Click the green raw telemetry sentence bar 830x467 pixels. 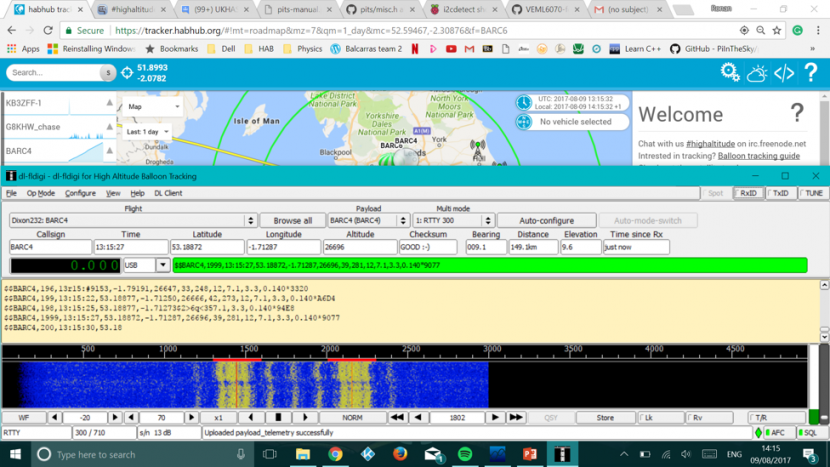click(x=490, y=265)
